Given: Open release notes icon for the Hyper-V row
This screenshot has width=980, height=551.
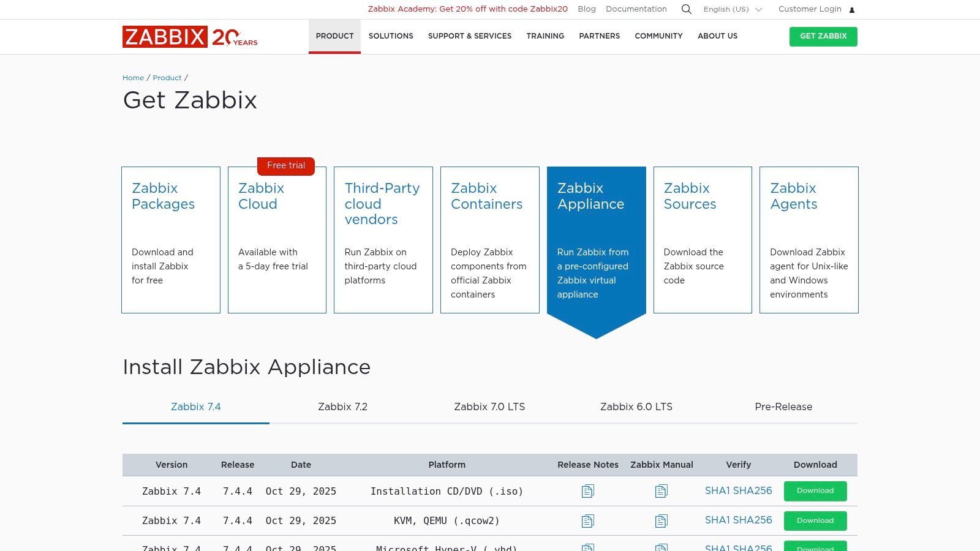Looking at the screenshot, I should pyautogui.click(x=588, y=547).
